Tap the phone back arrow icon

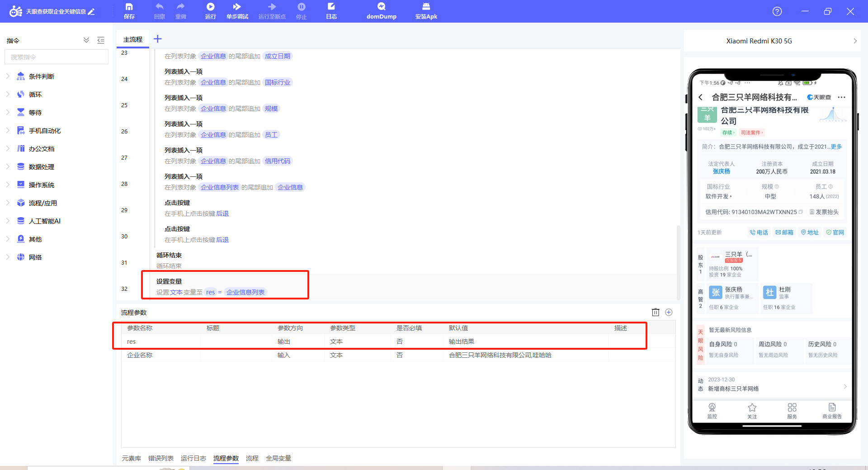tap(701, 97)
